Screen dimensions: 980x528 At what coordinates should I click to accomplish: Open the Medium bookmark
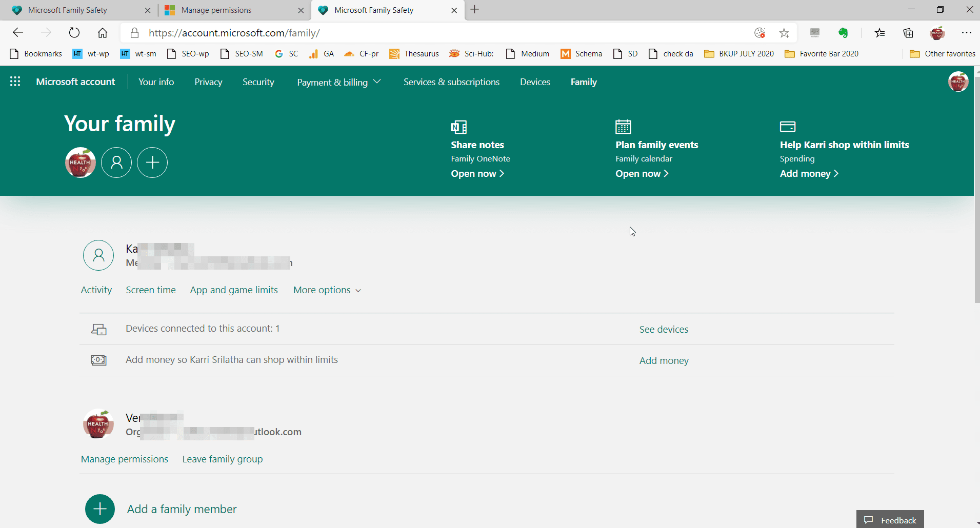pyautogui.click(x=527, y=54)
